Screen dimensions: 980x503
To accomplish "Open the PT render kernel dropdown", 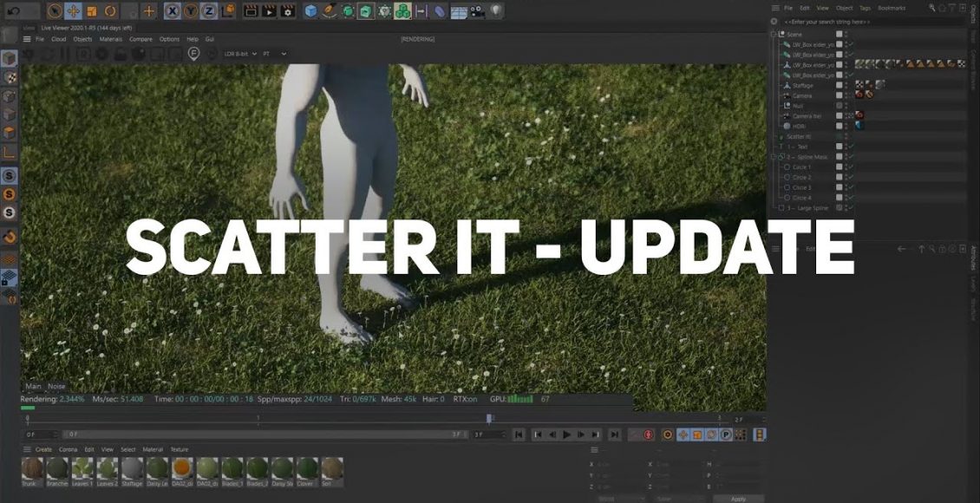I will [x=274, y=54].
